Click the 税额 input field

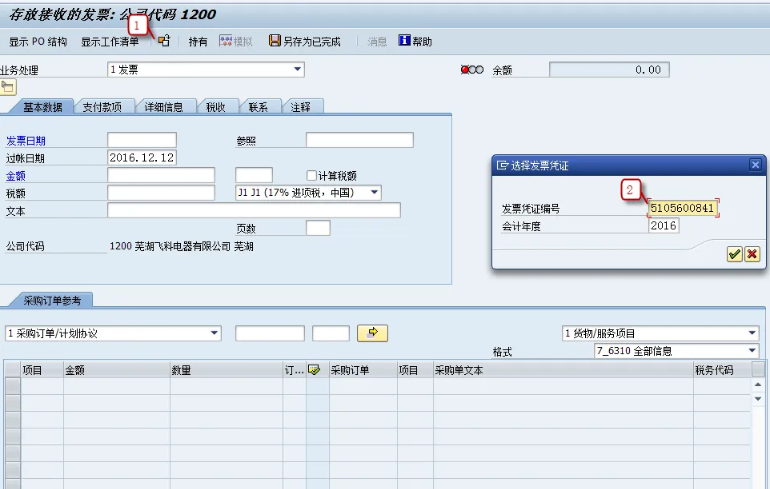point(161,193)
